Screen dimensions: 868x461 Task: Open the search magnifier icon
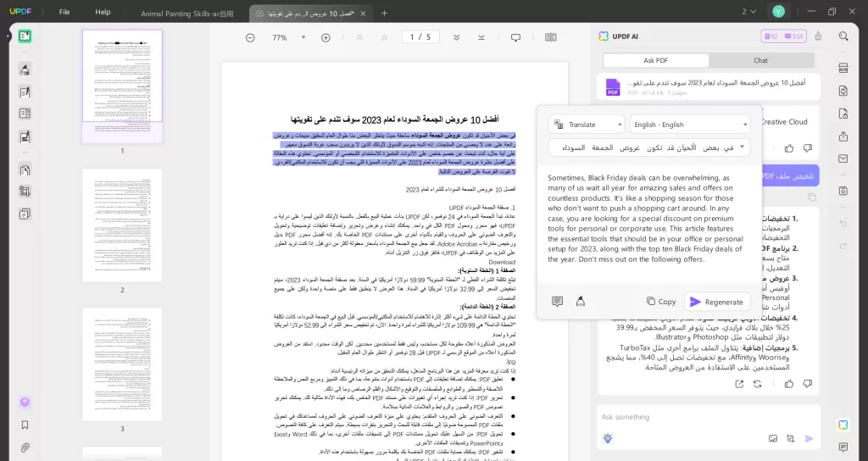click(x=843, y=36)
